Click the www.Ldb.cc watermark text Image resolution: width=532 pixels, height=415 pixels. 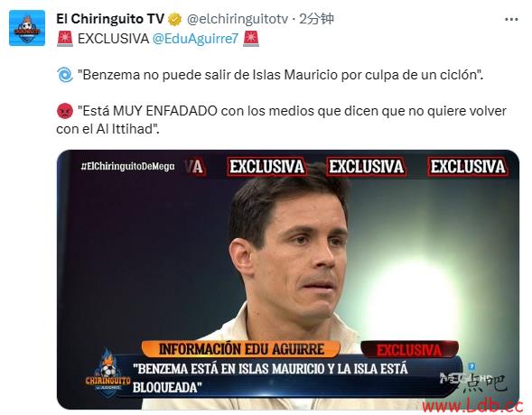point(472,406)
